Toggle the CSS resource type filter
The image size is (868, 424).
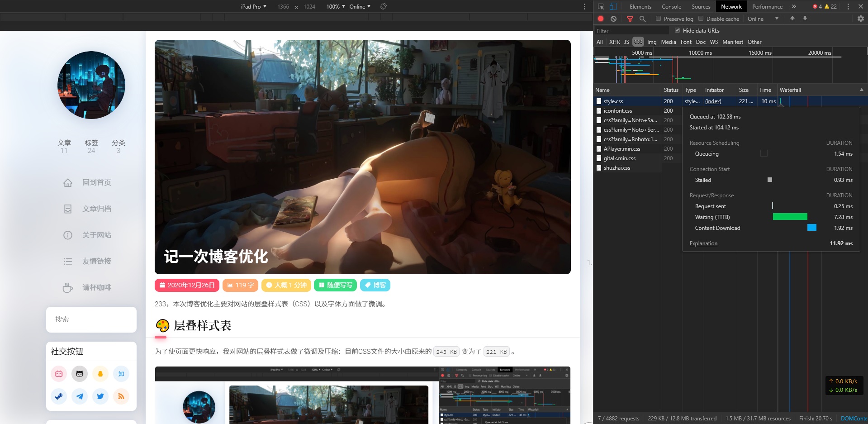pyautogui.click(x=638, y=42)
